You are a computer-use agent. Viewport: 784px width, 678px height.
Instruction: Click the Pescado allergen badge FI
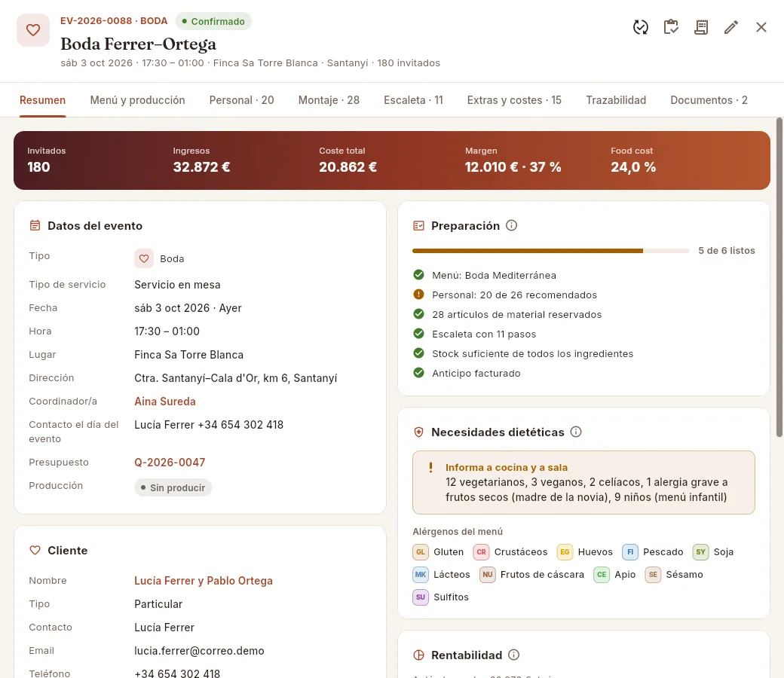630,551
